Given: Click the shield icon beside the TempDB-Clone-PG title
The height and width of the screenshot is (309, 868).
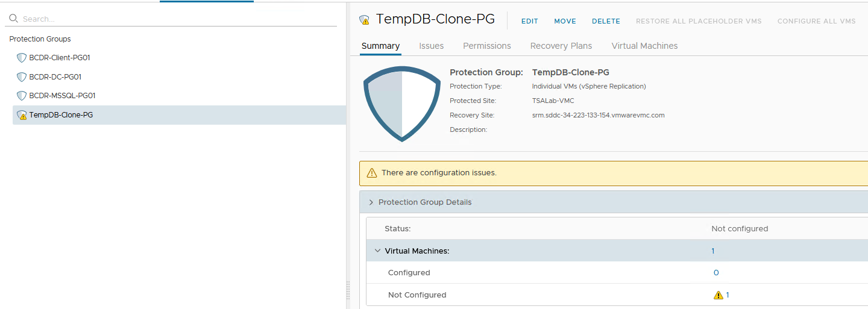Looking at the screenshot, I should tap(364, 20).
